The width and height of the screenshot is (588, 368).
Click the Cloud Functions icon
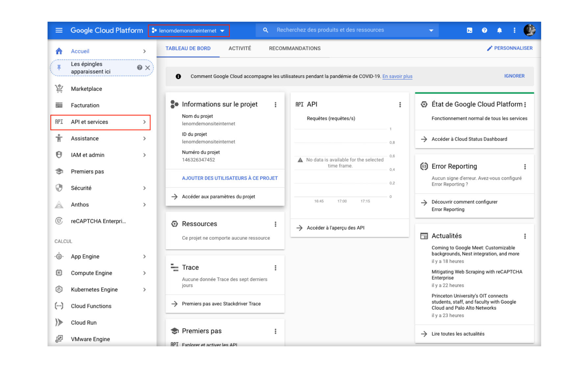point(59,306)
